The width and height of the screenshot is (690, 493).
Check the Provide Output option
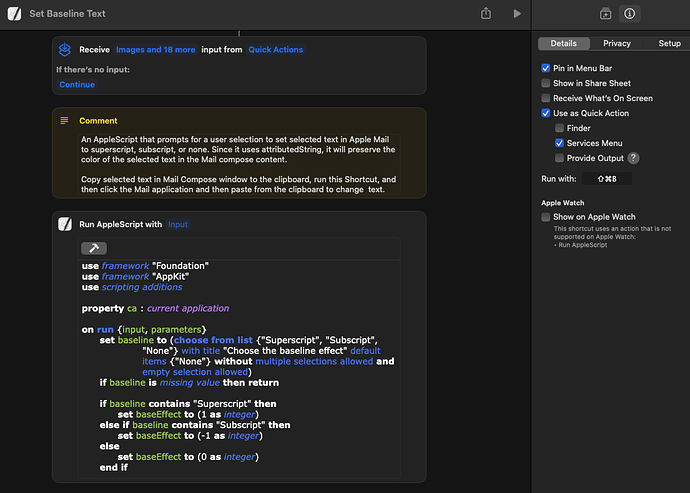(x=559, y=158)
